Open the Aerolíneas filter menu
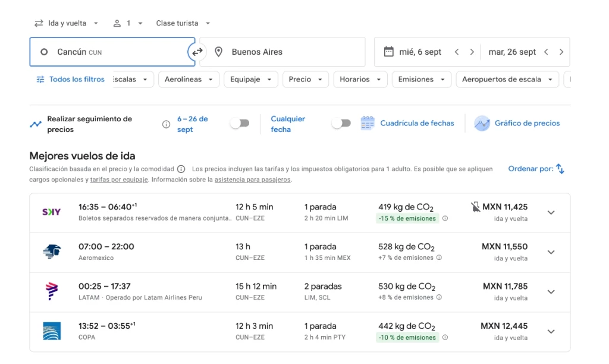Viewport: 609px width, 364px height. [x=189, y=79]
